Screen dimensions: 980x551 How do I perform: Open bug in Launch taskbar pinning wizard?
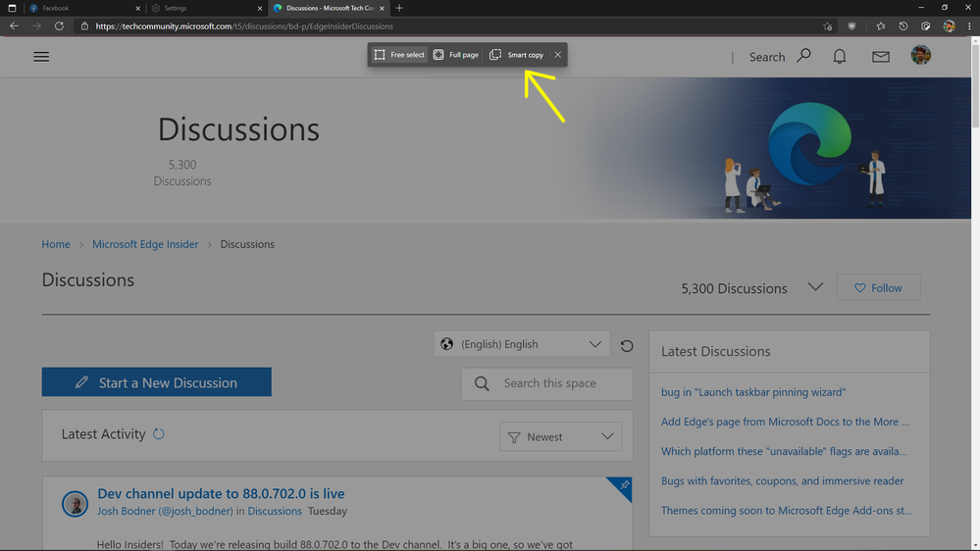click(753, 392)
